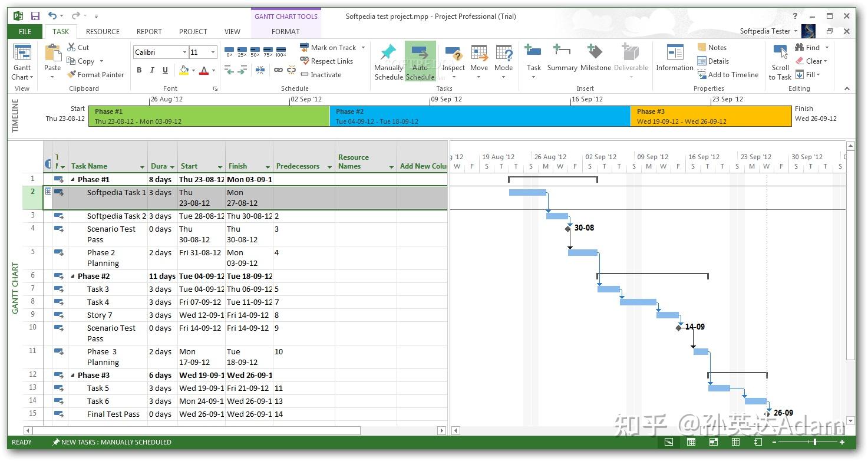Open the font color swatch
The image size is (868, 461).
point(204,70)
